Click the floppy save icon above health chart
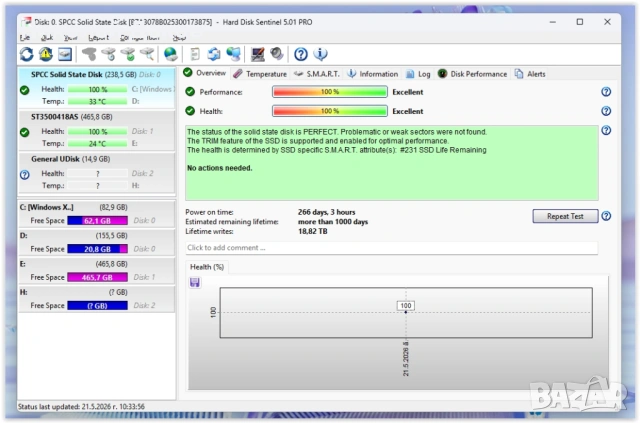This screenshot has width=640, height=423. [195, 283]
